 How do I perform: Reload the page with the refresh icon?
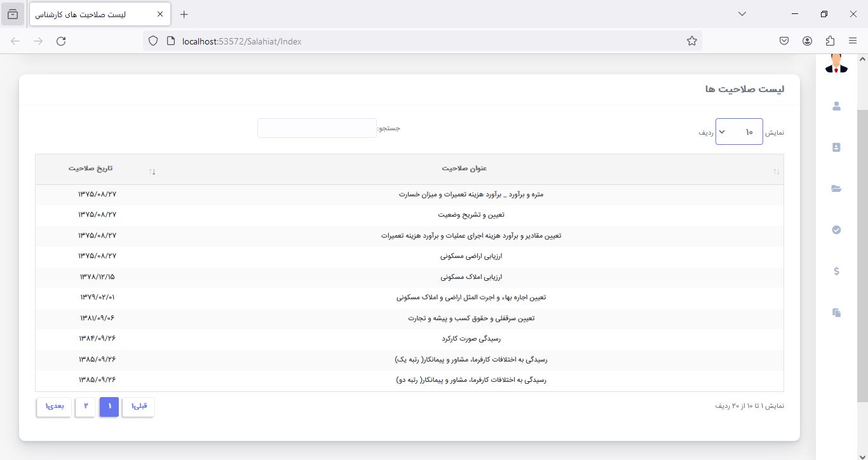[61, 41]
